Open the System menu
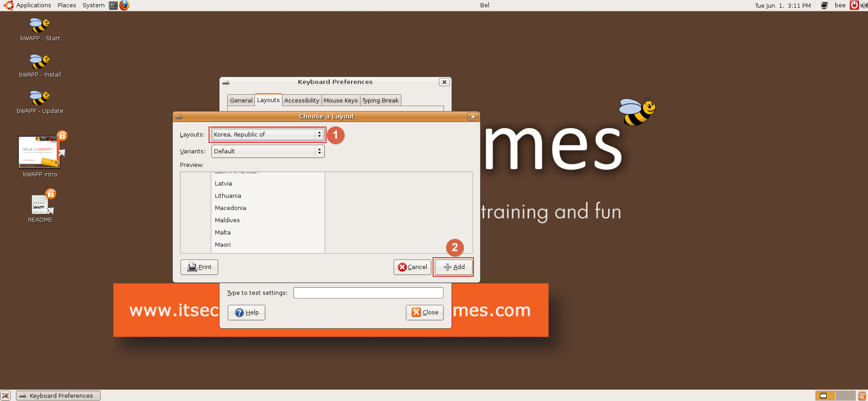Viewport: 868px width, 401px height. (x=93, y=5)
